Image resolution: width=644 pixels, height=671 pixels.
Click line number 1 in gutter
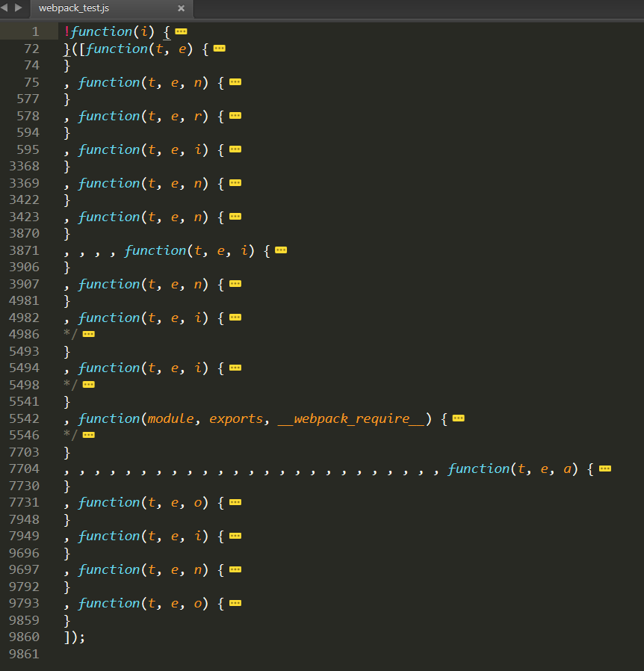(x=36, y=31)
